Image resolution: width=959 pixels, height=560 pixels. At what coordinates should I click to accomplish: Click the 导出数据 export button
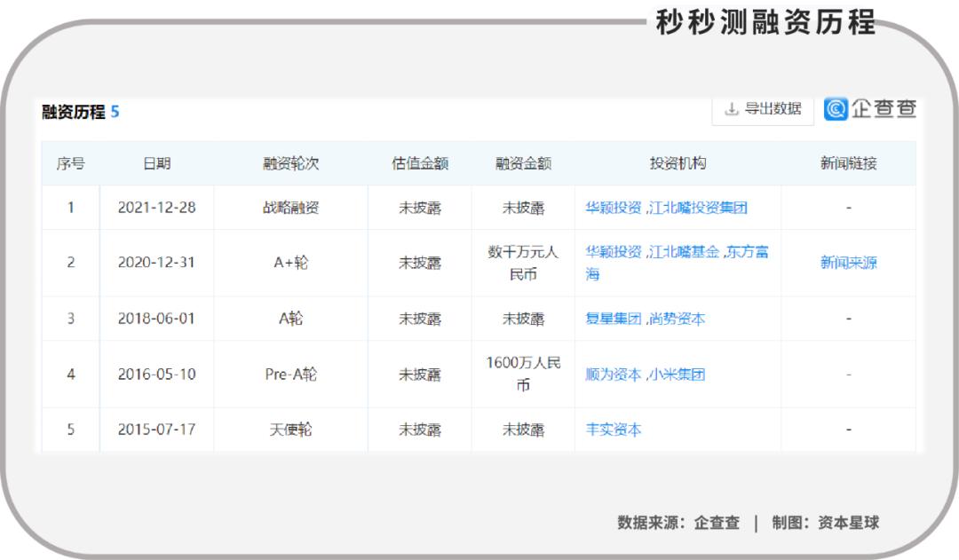[x=763, y=110]
